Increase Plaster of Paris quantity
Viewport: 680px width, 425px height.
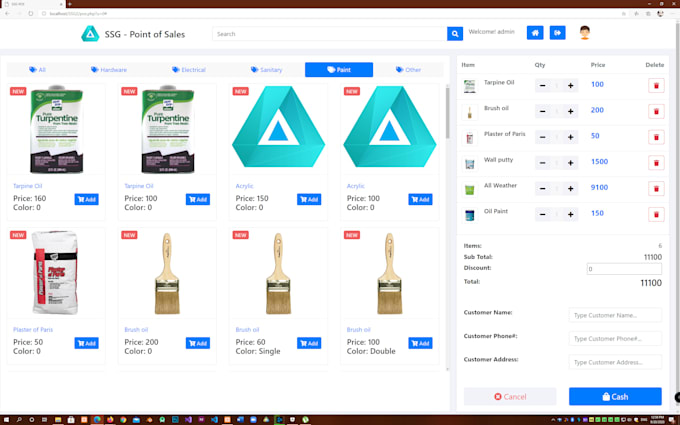tap(570, 137)
